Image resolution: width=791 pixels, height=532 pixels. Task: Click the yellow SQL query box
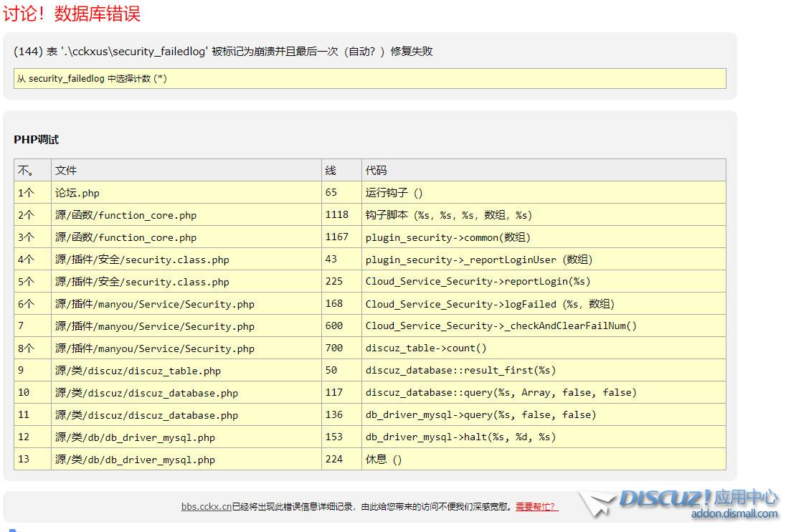369,78
